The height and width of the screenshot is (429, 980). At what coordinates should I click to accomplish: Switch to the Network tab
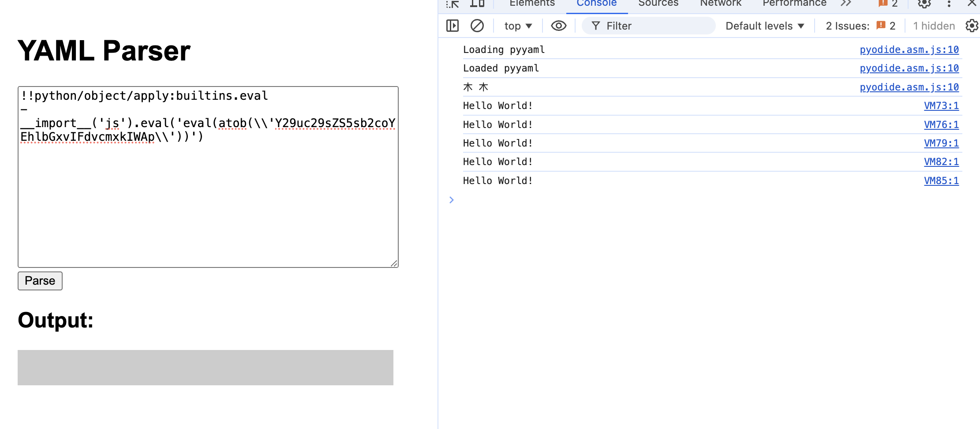[720, 4]
